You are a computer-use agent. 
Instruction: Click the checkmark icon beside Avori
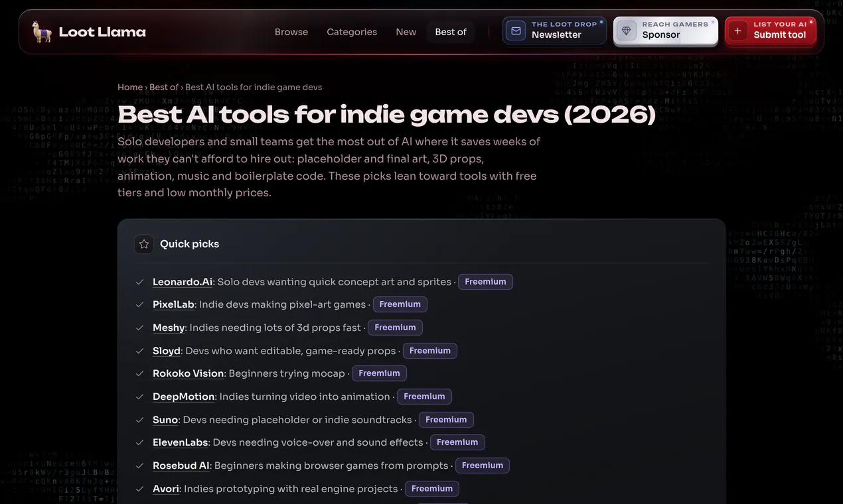(140, 489)
